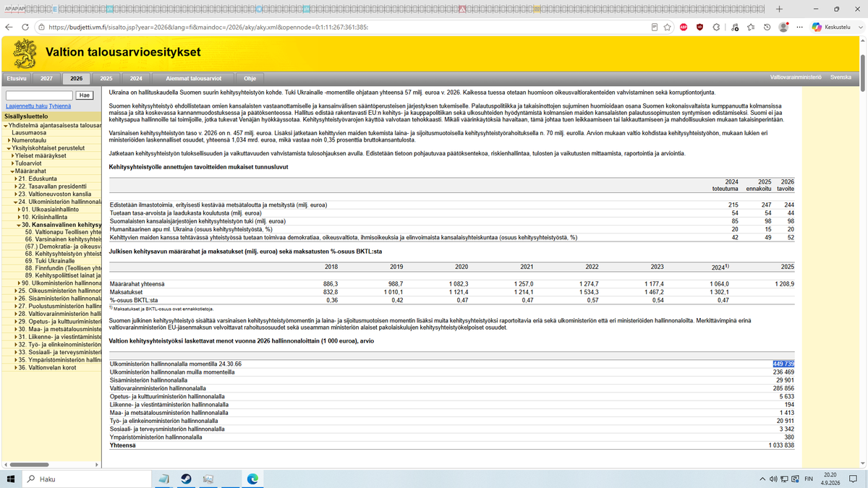Switch language with the Svenska link
Screen dimensions: 868x488
tap(841, 77)
